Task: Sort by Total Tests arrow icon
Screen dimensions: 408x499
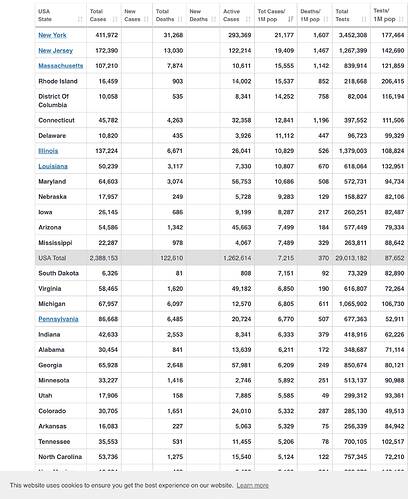Action: (364, 19)
